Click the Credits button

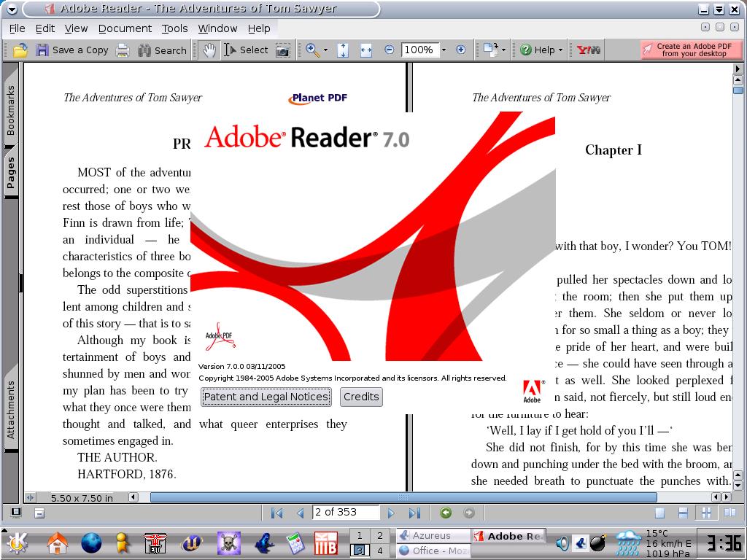(361, 397)
